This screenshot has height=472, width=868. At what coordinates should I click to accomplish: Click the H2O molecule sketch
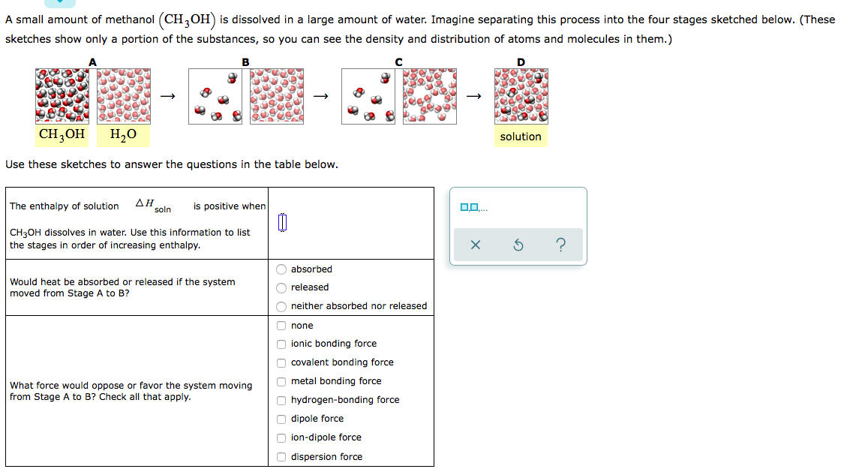click(x=123, y=96)
